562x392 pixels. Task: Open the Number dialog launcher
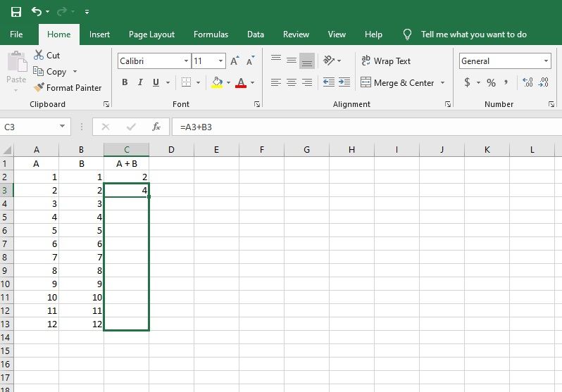click(x=551, y=104)
